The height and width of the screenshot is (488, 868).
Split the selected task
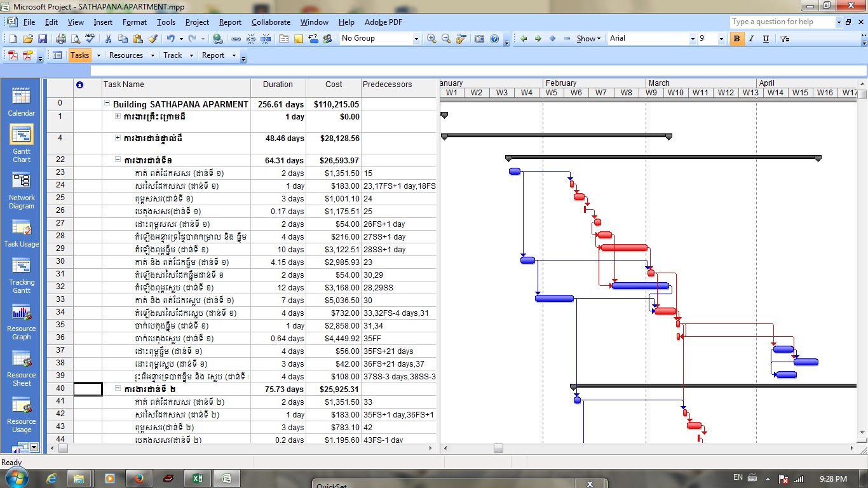click(x=266, y=39)
